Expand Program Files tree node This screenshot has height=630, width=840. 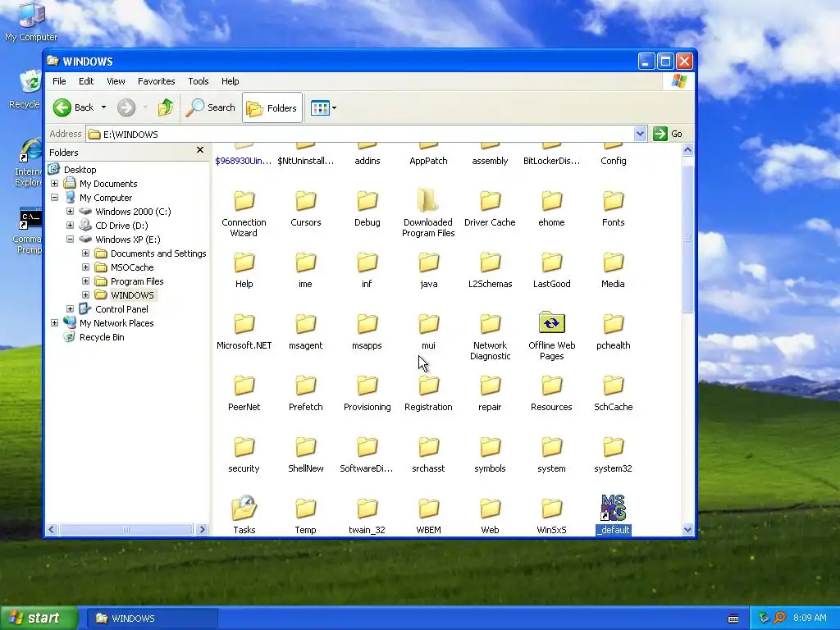click(x=85, y=281)
